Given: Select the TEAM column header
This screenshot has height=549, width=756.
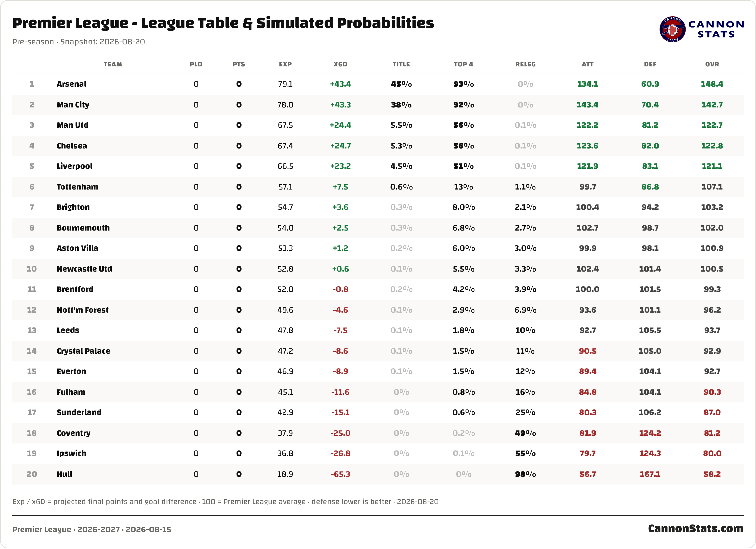Looking at the screenshot, I should (x=113, y=64).
